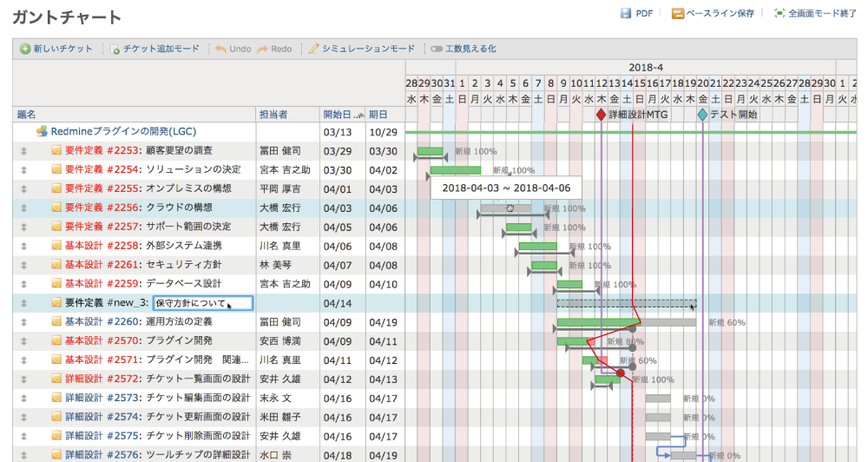The width and height of the screenshot is (868, 462).
Task: Click the 2018-4 month header
Action: [646, 68]
